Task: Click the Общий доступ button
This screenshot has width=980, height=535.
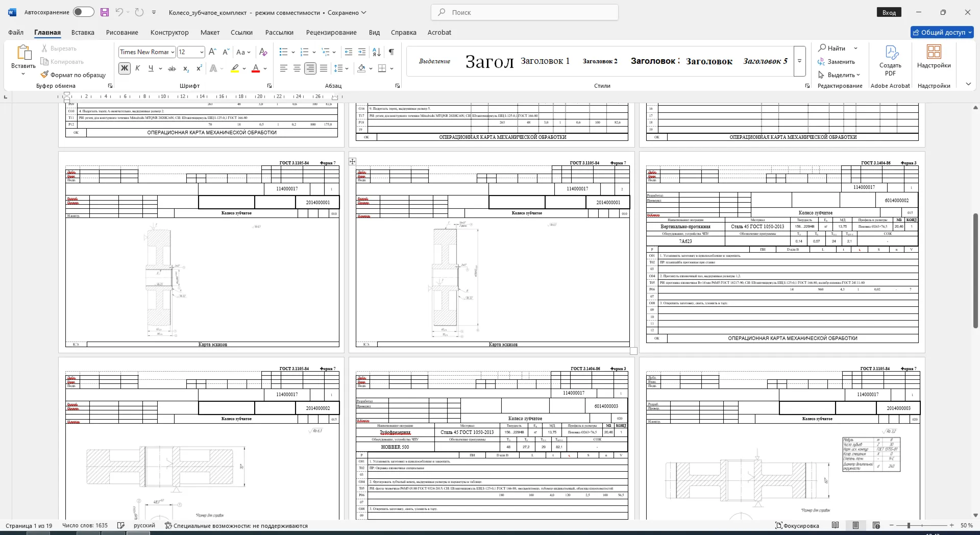Action: point(942,32)
